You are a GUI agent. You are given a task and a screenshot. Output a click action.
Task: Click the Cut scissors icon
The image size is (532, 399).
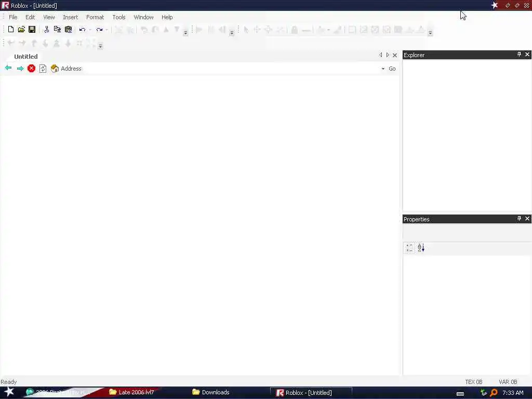point(46,30)
